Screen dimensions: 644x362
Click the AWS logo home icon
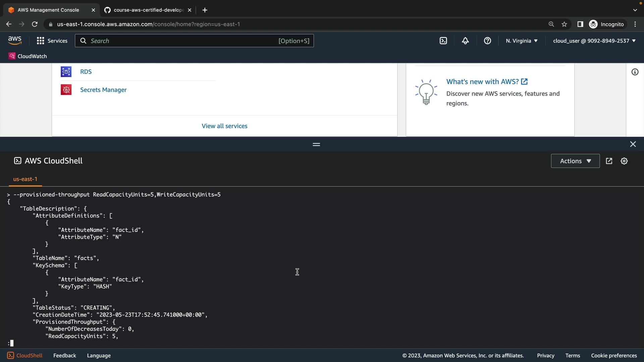(x=15, y=41)
